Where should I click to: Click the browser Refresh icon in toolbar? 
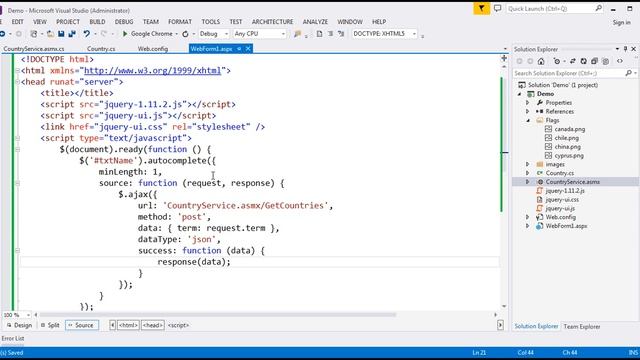pos(185,34)
